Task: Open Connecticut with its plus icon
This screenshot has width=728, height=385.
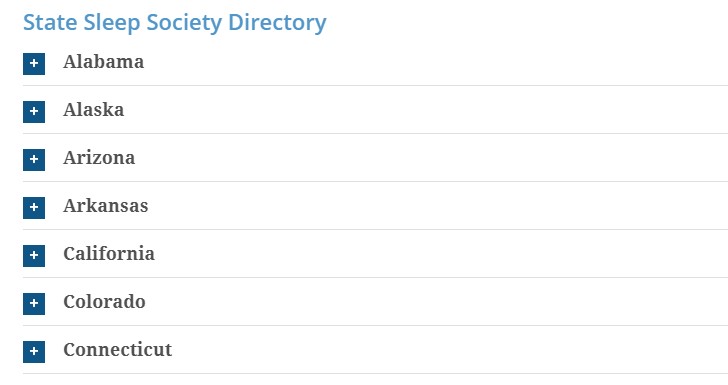Action: (x=34, y=352)
